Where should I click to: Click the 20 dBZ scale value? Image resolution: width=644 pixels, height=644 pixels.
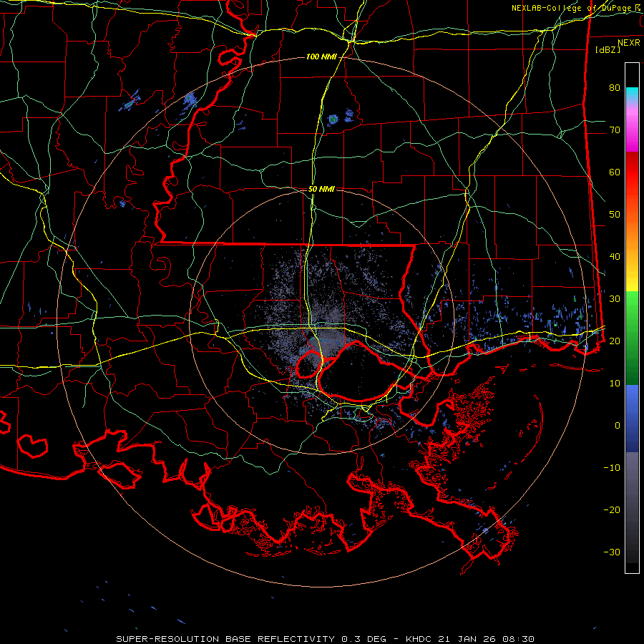pos(615,341)
